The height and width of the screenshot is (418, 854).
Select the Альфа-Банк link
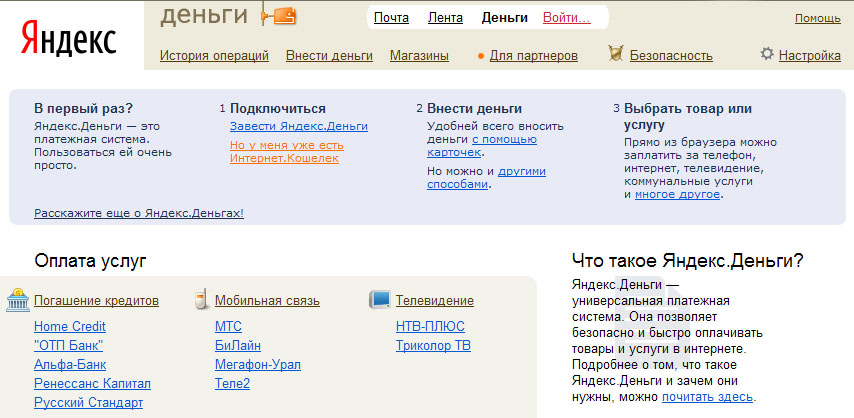70,365
